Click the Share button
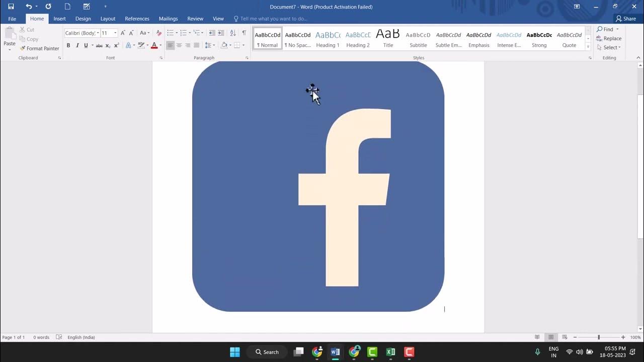644x362 pixels. tap(626, 19)
